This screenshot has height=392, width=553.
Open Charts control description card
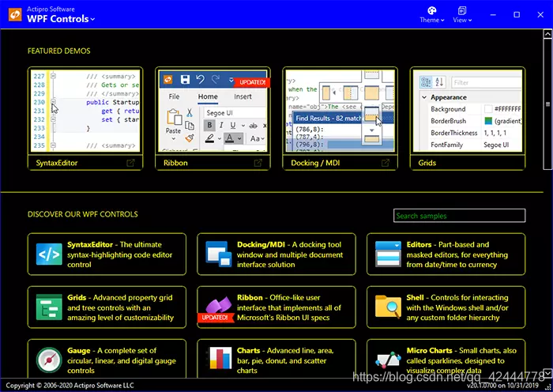276,359
